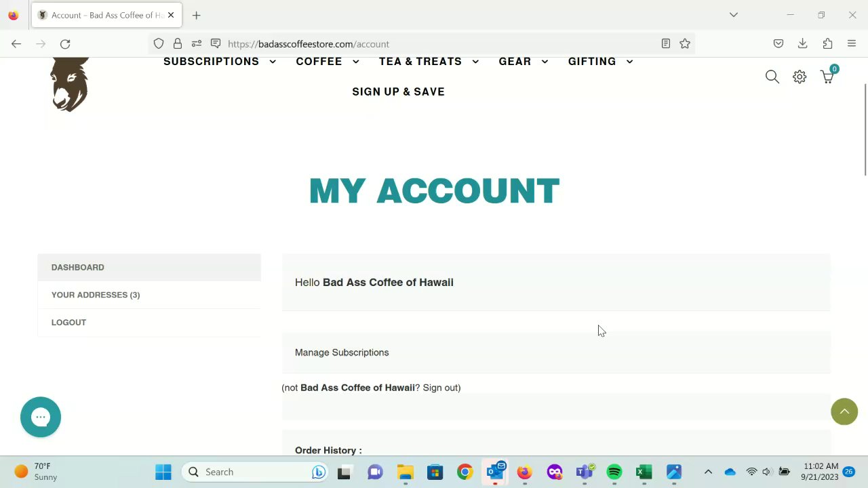Image resolution: width=868 pixels, height=488 pixels.
Task: Go back with the browser back arrow
Action: pyautogui.click(x=16, y=44)
